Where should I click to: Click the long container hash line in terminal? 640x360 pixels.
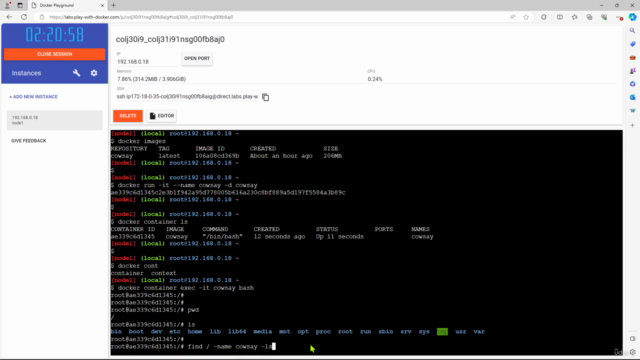click(x=228, y=193)
